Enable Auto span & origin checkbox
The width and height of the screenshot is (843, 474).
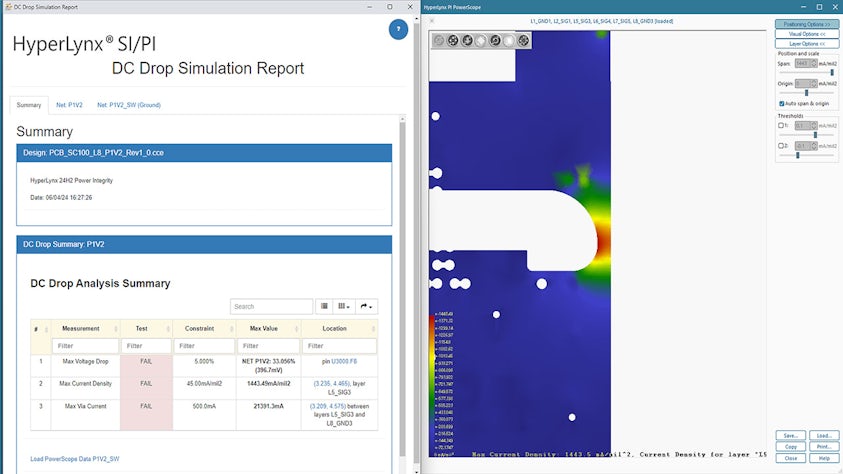pyautogui.click(x=782, y=103)
